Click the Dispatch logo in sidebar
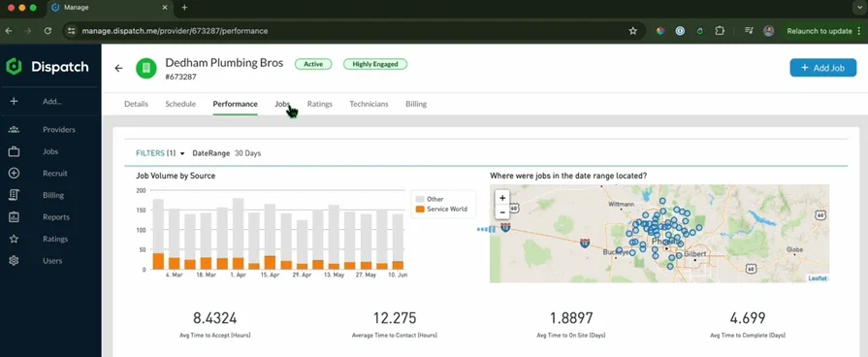The width and height of the screenshot is (868, 357). pos(48,67)
